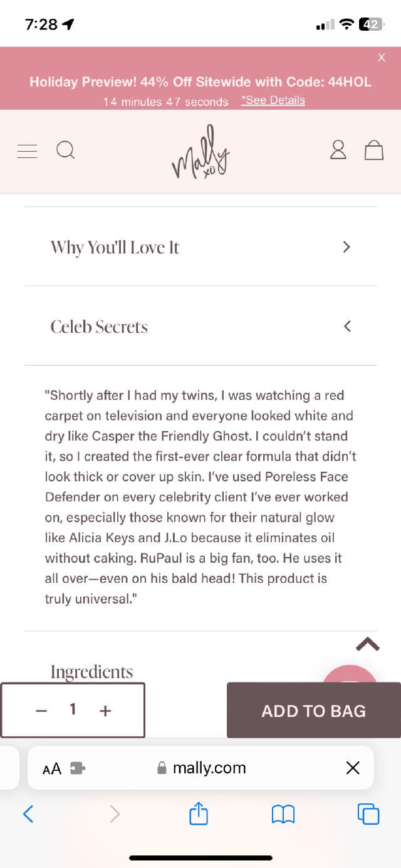Tap the back-to-top chevron
This screenshot has width=401, height=868.
pos(368,644)
